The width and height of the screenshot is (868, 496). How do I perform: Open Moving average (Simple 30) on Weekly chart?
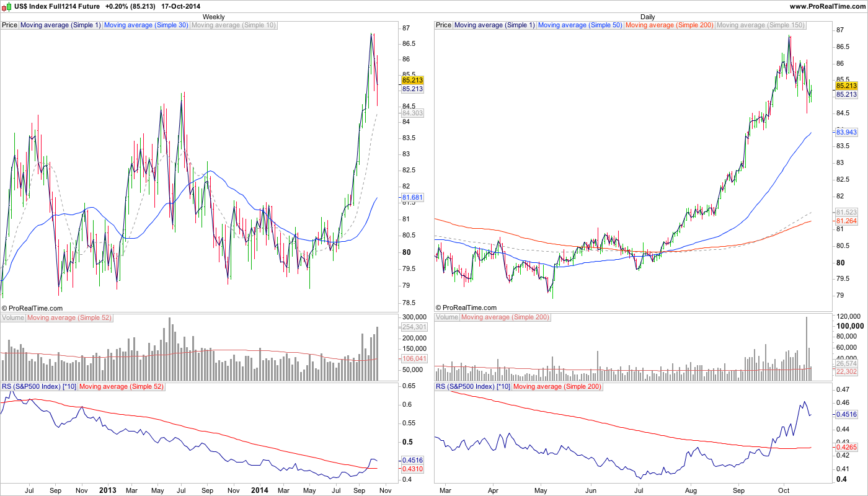tap(146, 25)
